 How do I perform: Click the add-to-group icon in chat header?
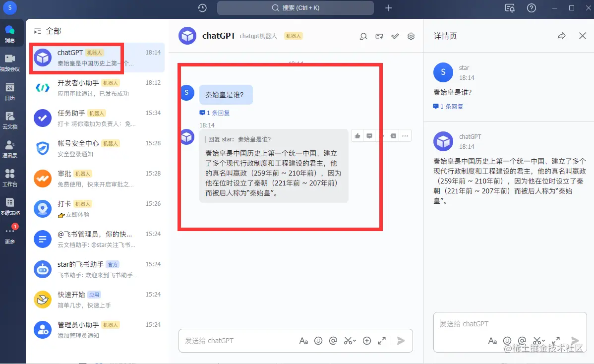pyautogui.click(x=379, y=36)
